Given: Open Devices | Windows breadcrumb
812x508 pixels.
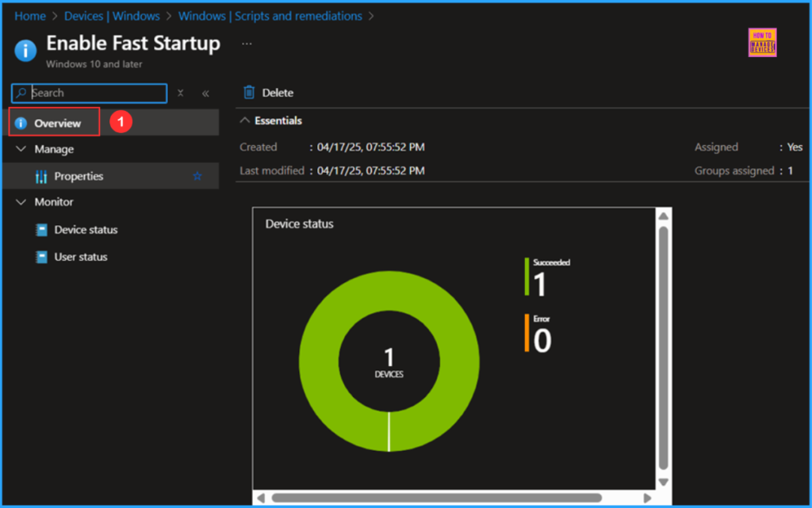Looking at the screenshot, I should click(x=112, y=16).
